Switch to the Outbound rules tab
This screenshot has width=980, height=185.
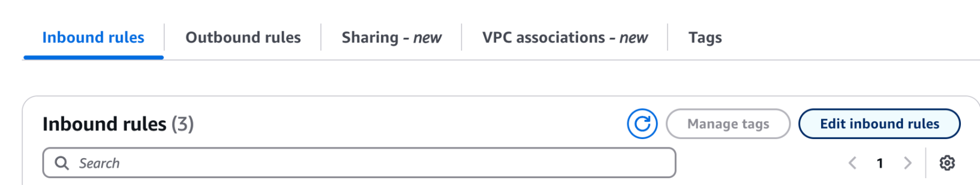point(243,37)
